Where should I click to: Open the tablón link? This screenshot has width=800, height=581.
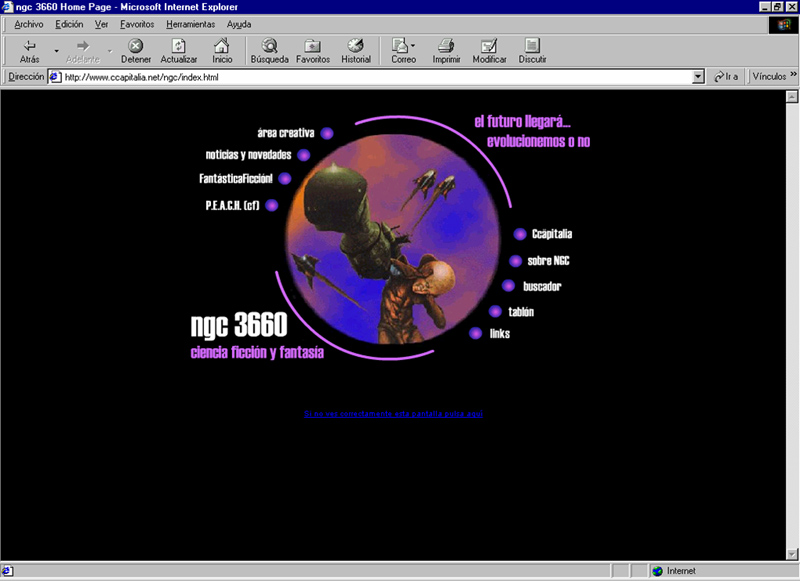tap(521, 312)
